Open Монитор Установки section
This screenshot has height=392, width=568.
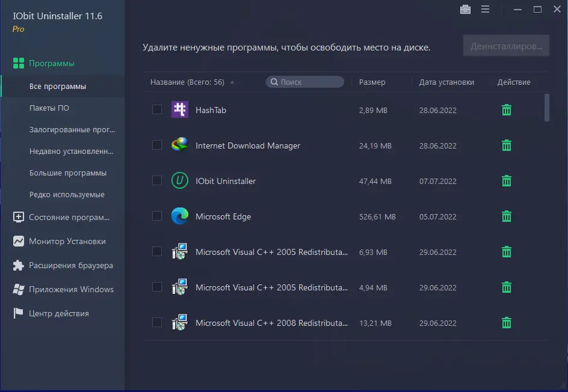[x=67, y=241]
